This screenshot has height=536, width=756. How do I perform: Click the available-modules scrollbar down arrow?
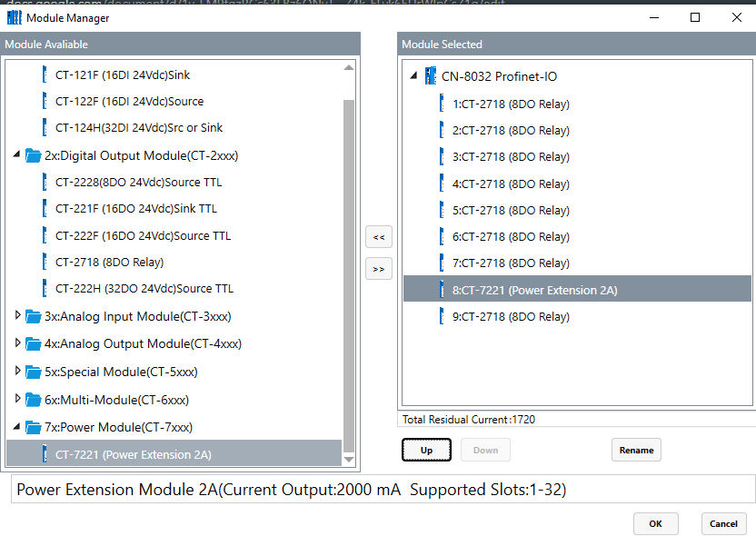[x=349, y=460]
